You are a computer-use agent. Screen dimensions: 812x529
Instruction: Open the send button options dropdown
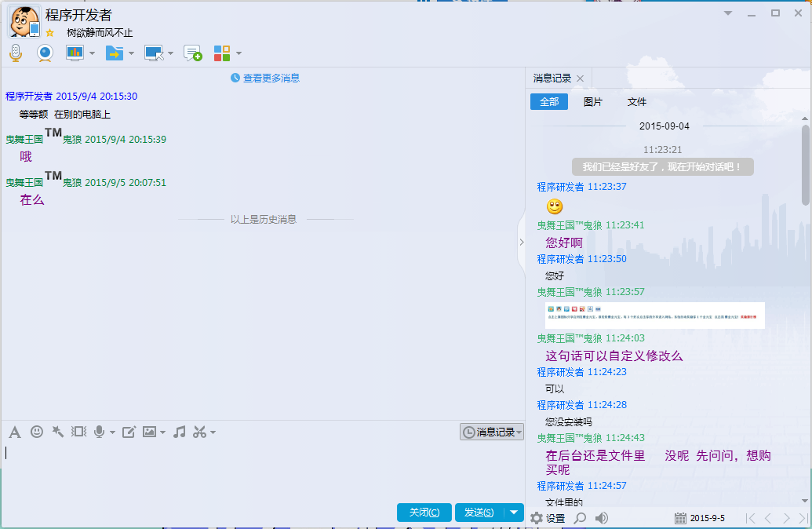(x=514, y=513)
